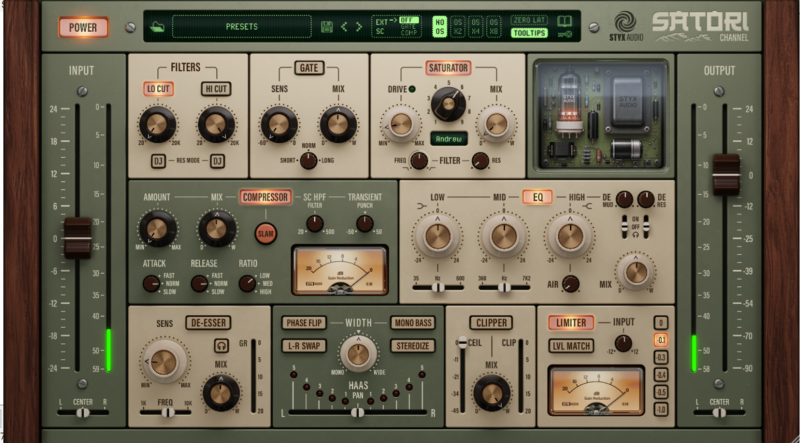Click the L-R SWAP button
The image size is (800, 443).
[304, 346]
